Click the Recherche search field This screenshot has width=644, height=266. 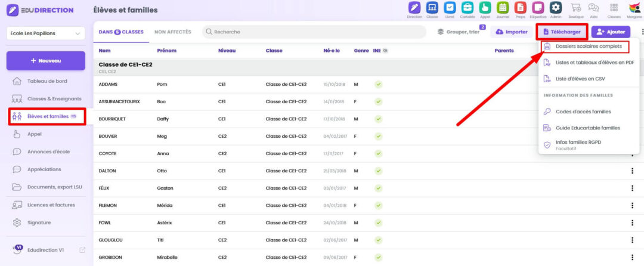pos(314,32)
